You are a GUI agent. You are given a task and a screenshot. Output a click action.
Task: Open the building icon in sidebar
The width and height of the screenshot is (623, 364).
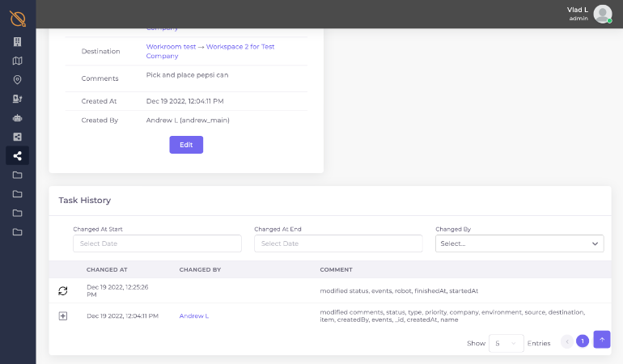[17, 42]
